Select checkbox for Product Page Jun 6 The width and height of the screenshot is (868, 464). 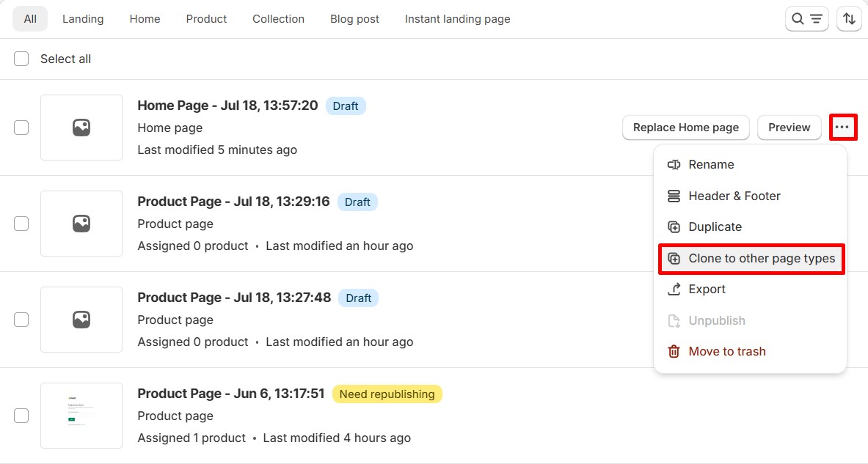(x=21, y=416)
